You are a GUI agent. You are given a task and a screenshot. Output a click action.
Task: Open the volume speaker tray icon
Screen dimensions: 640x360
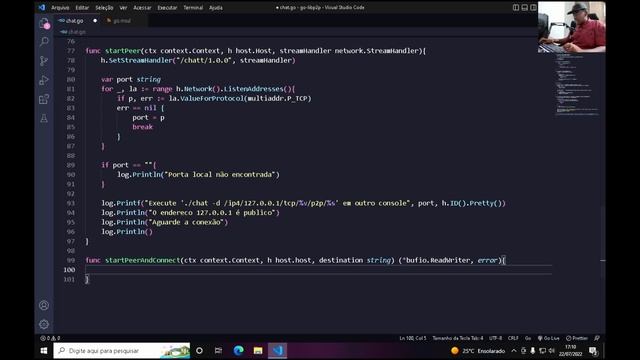(x=552, y=351)
